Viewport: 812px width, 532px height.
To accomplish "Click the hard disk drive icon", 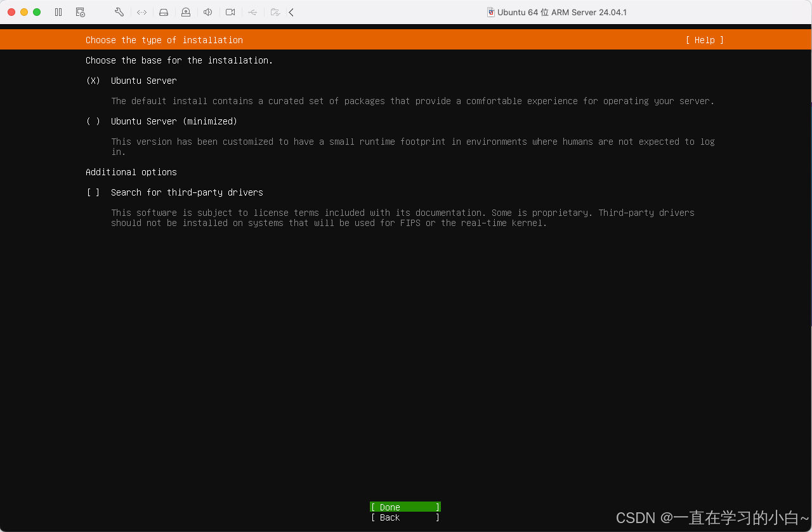I will tap(164, 12).
